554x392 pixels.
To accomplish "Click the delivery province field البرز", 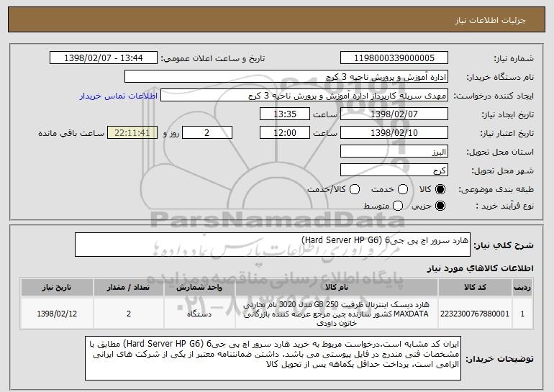I will click(x=394, y=152).
